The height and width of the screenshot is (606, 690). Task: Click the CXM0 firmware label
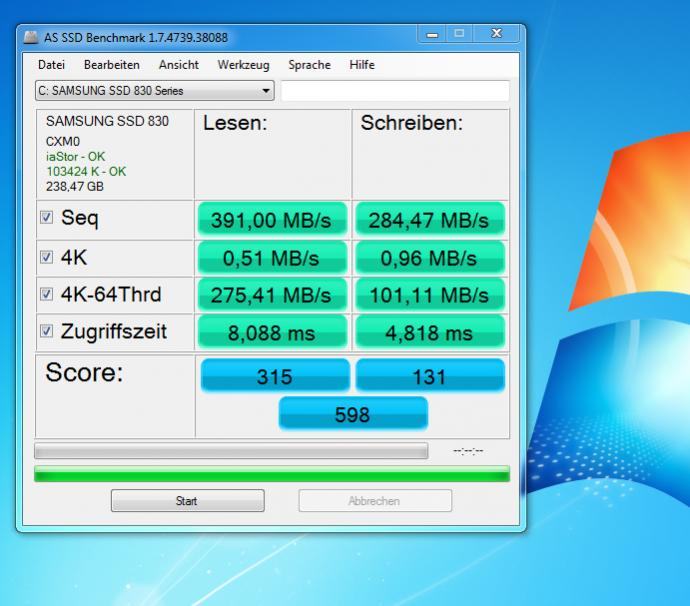pyautogui.click(x=63, y=142)
